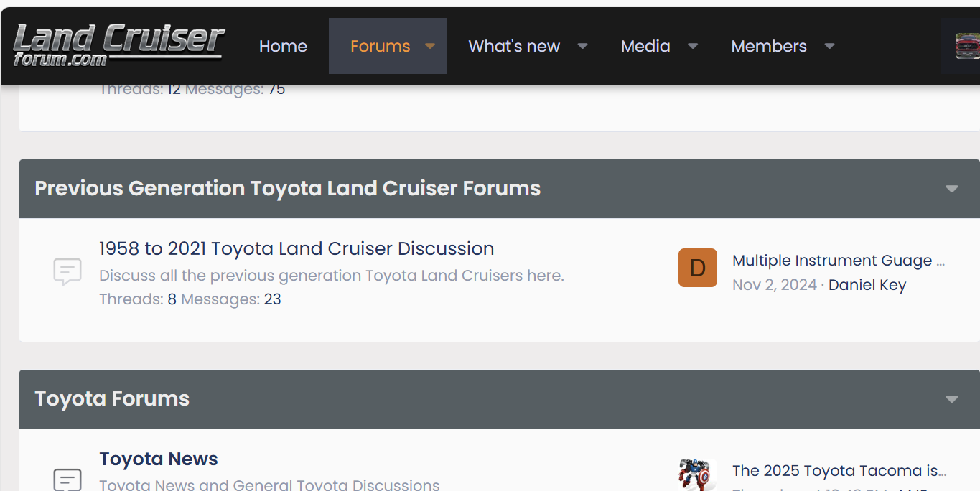Click the Nov 2, 2024 post date

tap(775, 285)
